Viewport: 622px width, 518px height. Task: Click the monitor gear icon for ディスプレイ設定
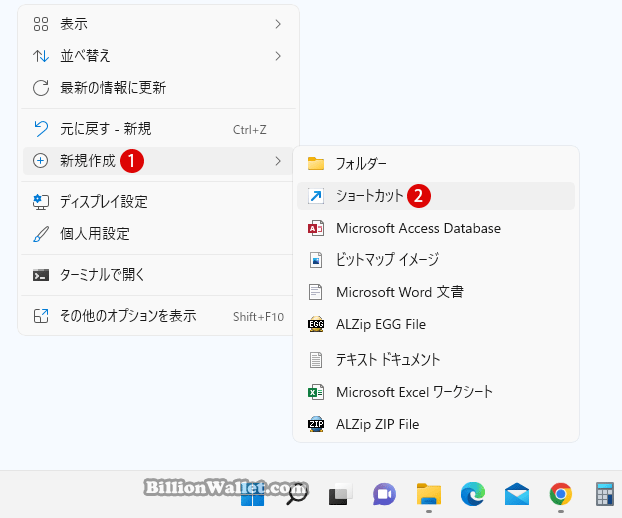tap(41, 202)
